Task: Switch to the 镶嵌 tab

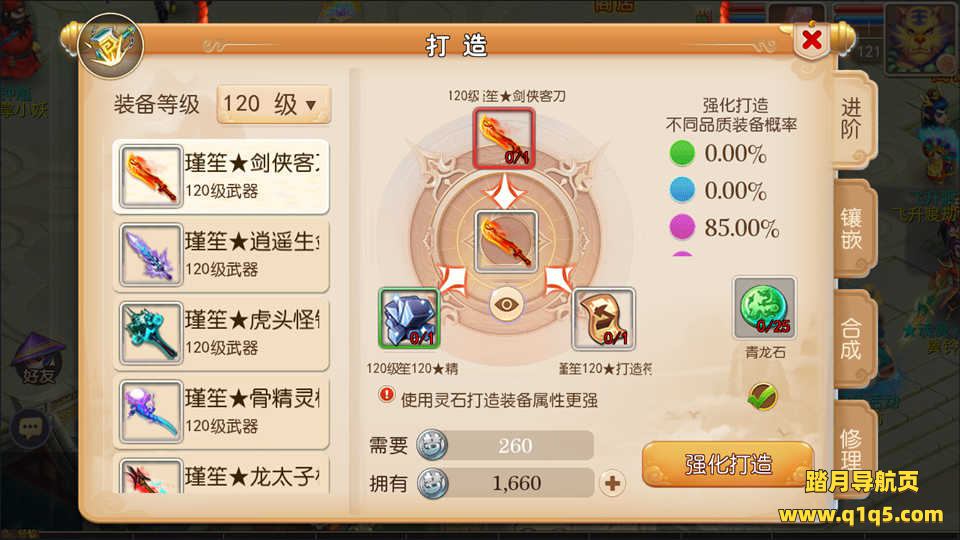Action: pos(852,228)
